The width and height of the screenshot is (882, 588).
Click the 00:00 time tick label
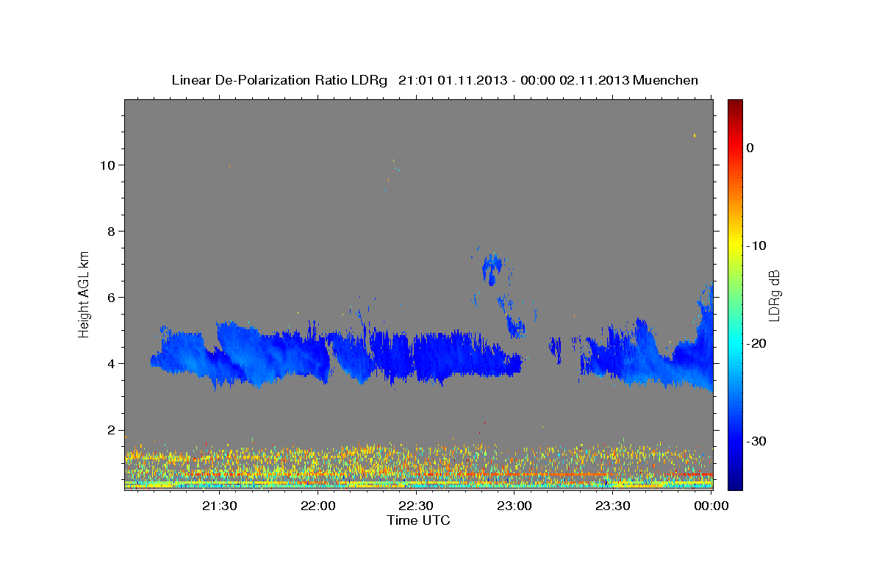point(711,506)
